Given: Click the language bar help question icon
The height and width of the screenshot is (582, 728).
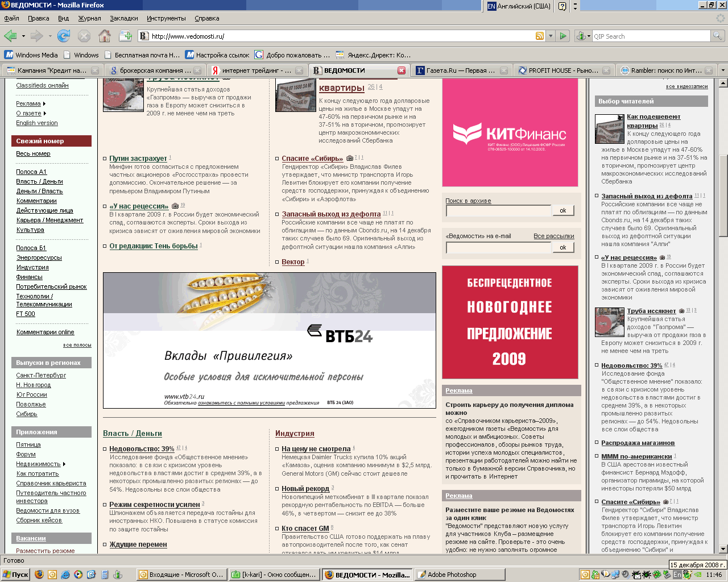Looking at the screenshot, I should [562, 6].
